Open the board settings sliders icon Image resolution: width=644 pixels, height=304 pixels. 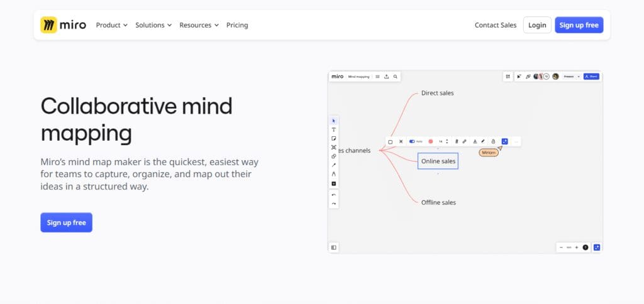pos(508,77)
